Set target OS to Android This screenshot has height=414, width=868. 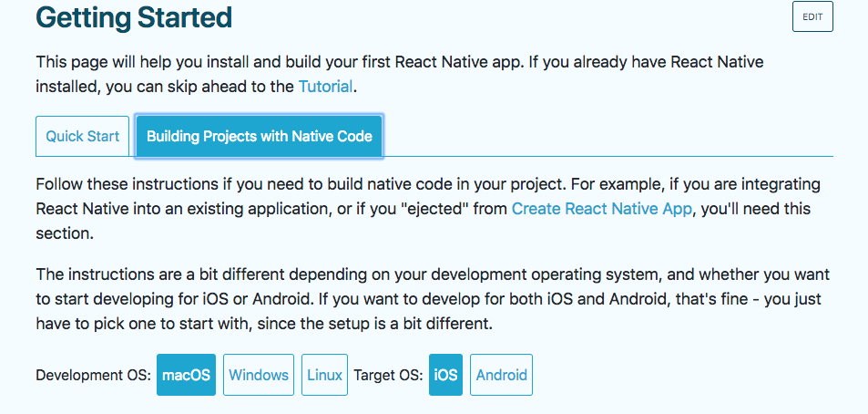(x=502, y=375)
